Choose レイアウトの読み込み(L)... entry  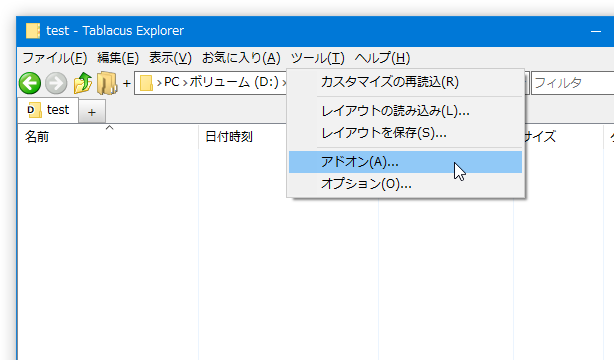[405, 111]
